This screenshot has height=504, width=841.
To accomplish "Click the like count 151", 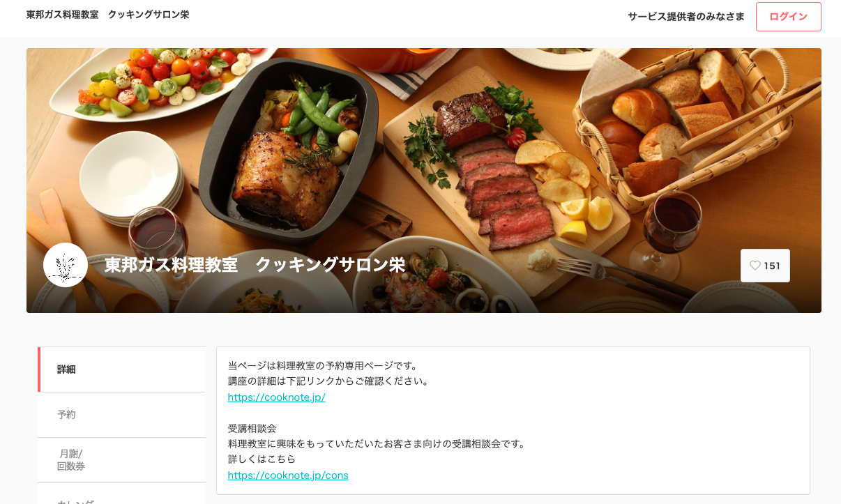I will pos(772,266).
